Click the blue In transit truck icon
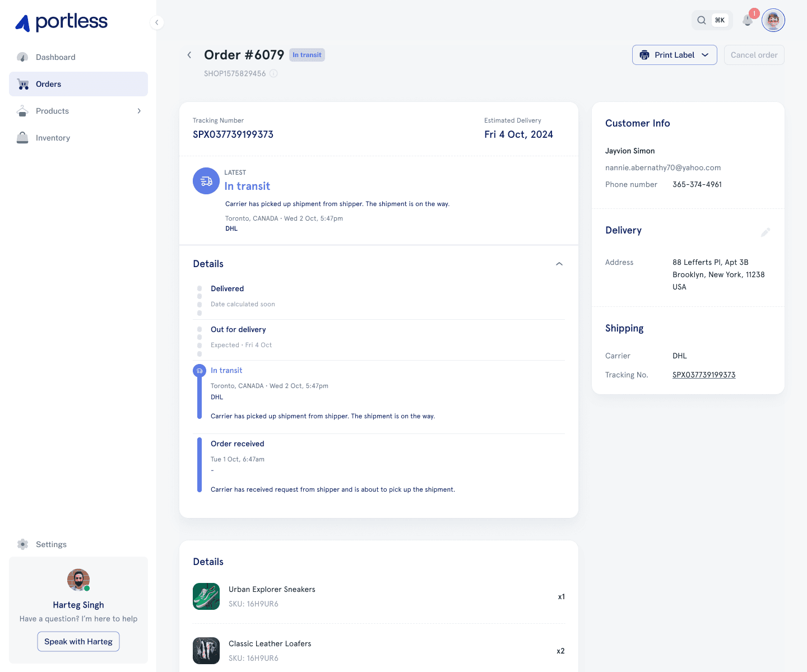The height and width of the screenshot is (672, 807). pyautogui.click(x=206, y=181)
